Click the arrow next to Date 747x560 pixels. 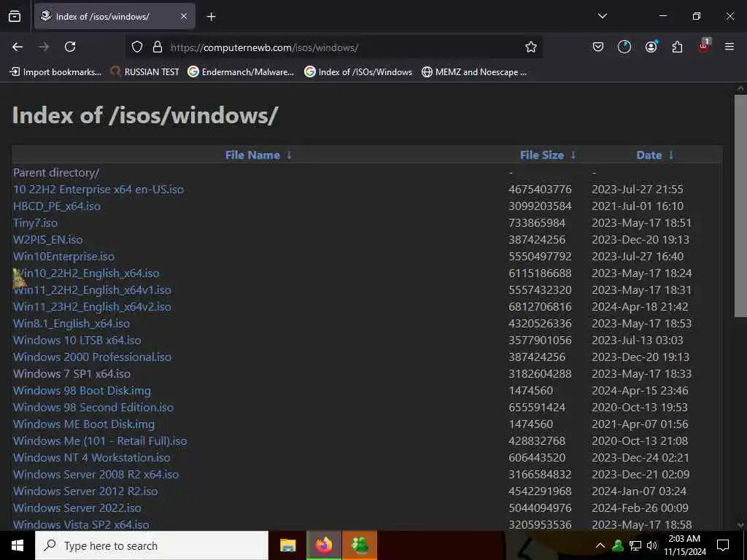click(x=671, y=155)
